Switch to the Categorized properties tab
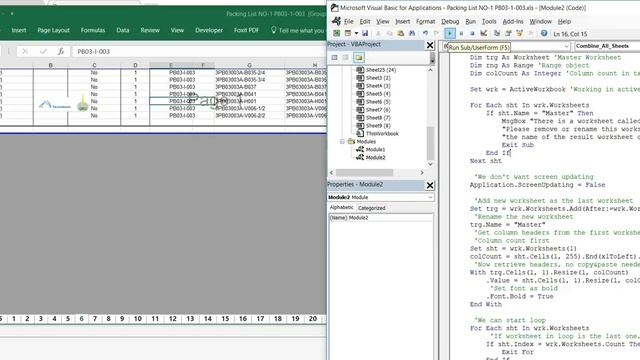The width and height of the screenshot is (640, 360). click(x=371, y=208)
